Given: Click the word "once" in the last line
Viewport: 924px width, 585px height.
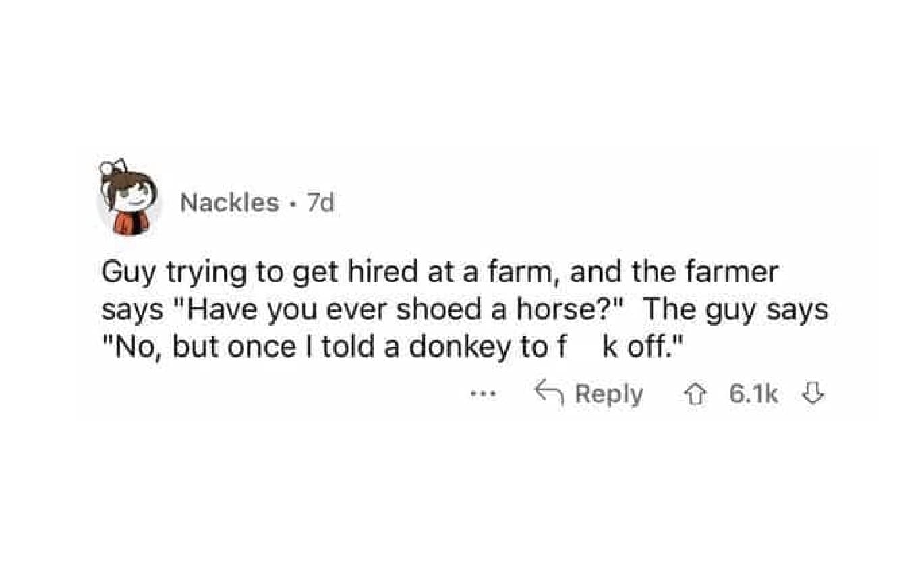Looking at the screenshot, I should [253, 348].
